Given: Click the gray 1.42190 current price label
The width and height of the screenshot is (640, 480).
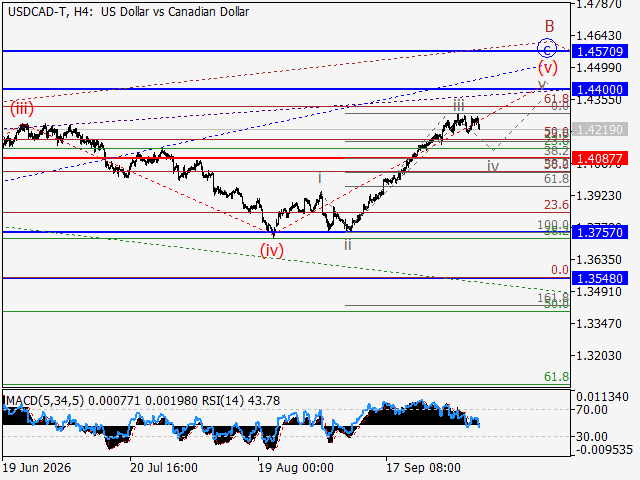Looking at the screenshot, I should coord(600,130).
